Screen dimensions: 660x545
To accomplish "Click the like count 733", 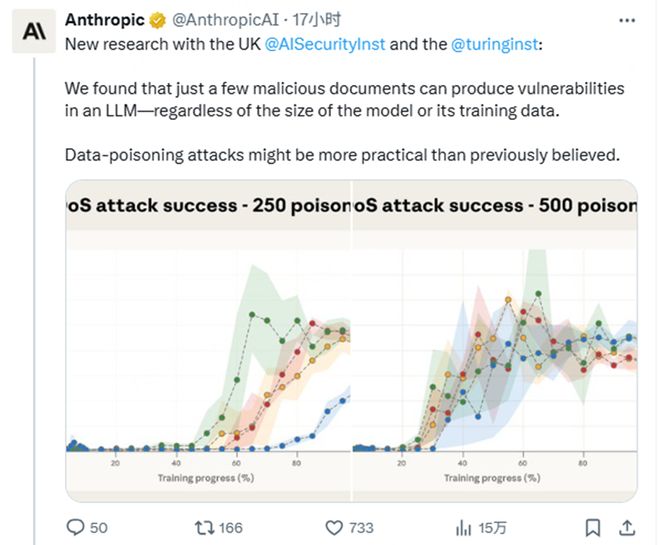I will click(361, 527).
